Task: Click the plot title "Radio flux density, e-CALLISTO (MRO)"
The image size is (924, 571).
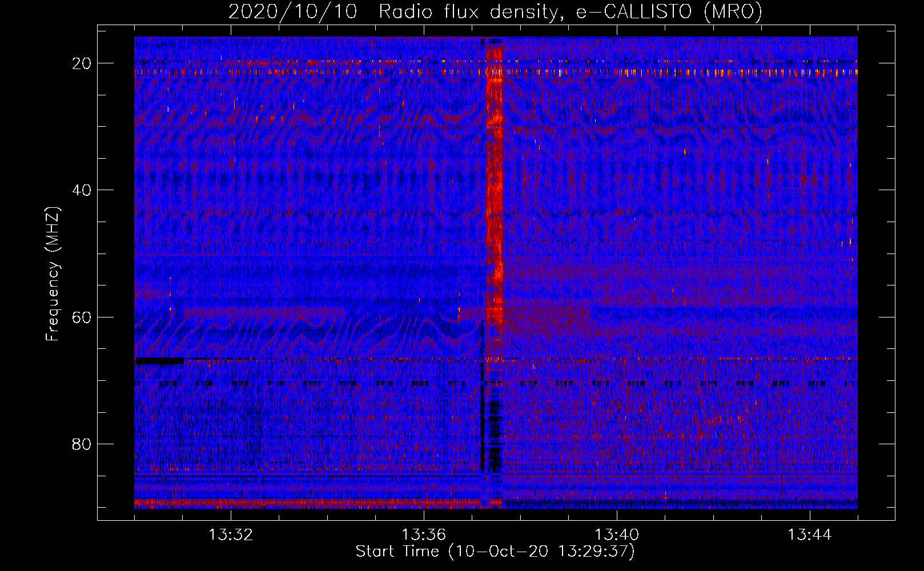Action: click(570, 12)
